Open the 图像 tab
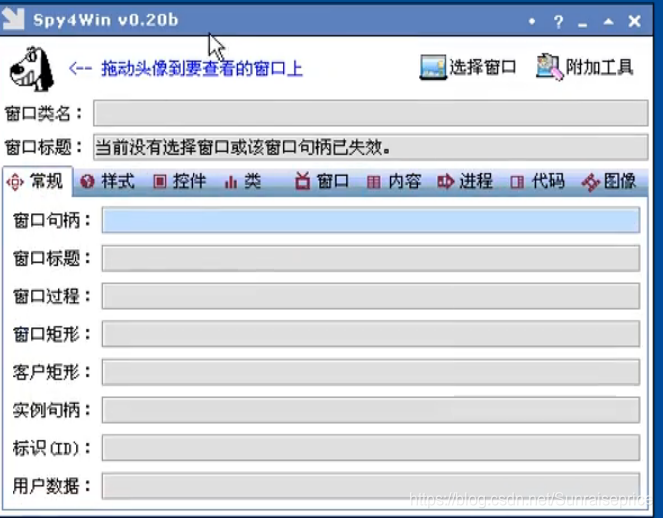 click(609, 182)
